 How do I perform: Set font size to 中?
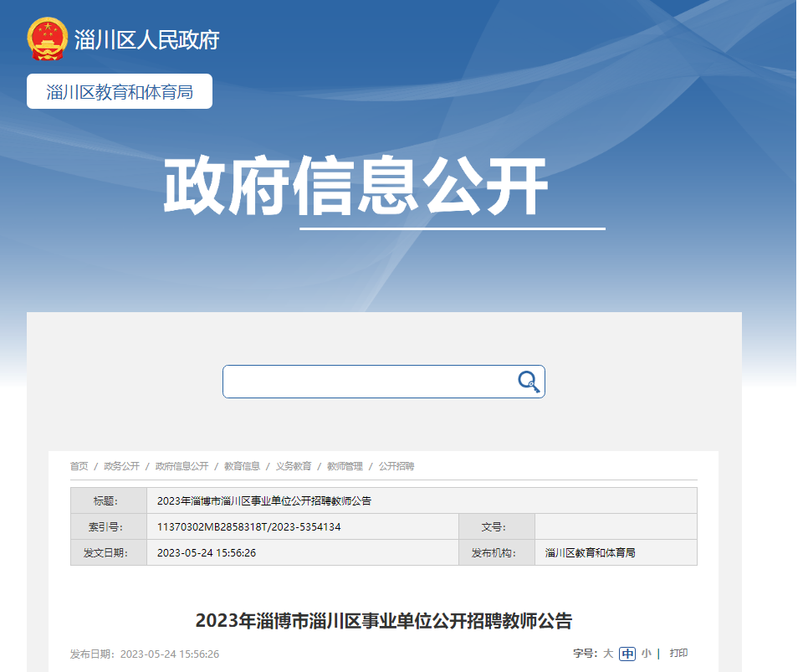click(627, 654)
